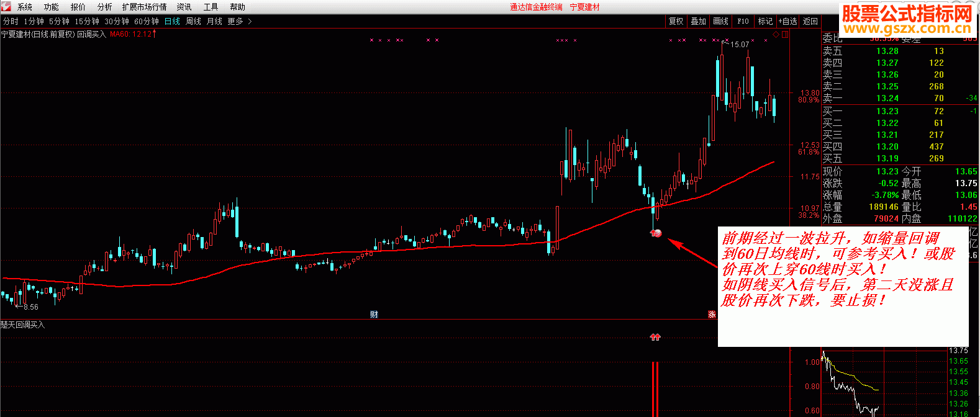
Task: Click the 买三 price 13.21
Action: coord(887,135)
